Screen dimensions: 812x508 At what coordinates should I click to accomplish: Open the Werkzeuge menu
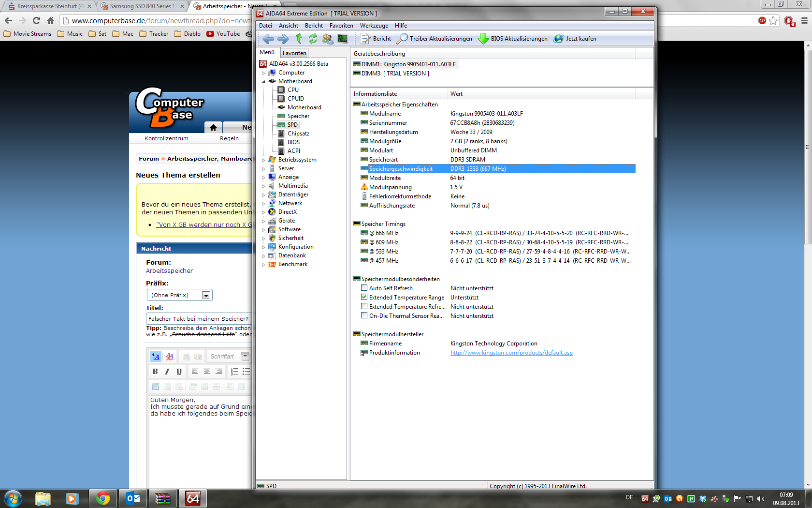pos(374,26)
